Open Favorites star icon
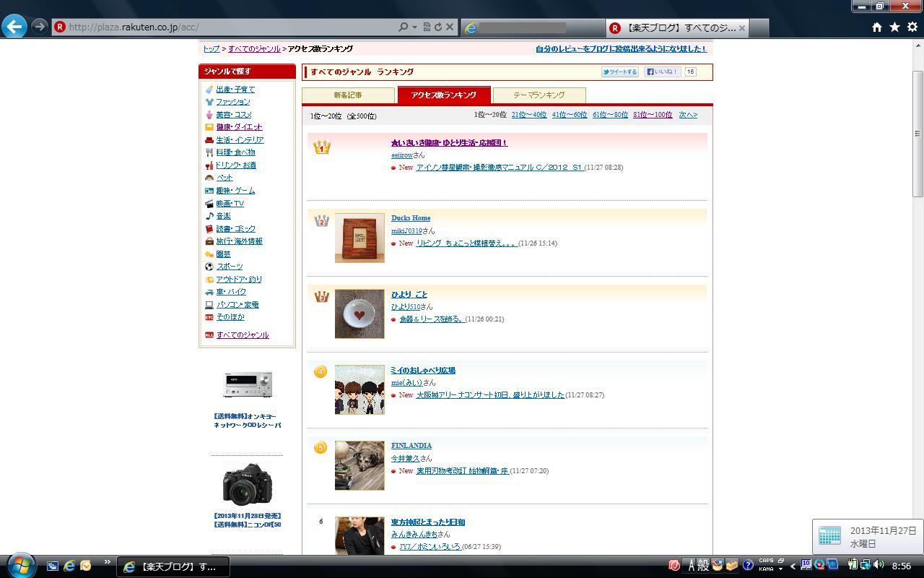Image resolution: width=924 pixels, height=578 pixels. [894, 27]
